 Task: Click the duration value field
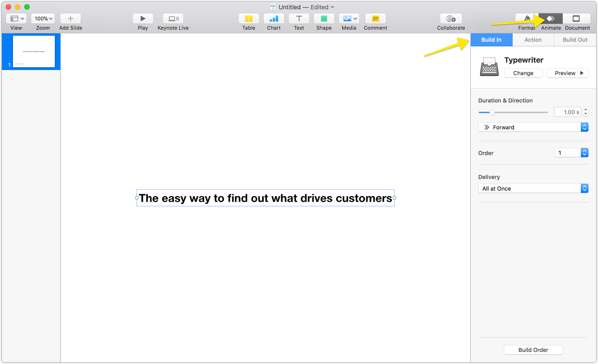click(x=568, y=112)
